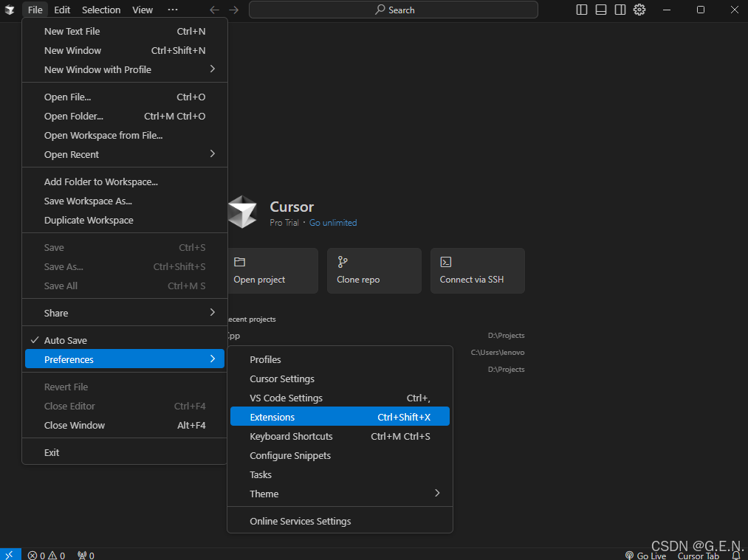The height and width of the screenshot is (560, 748).
Task: Open the Edit menu
Action: [62, 10]
